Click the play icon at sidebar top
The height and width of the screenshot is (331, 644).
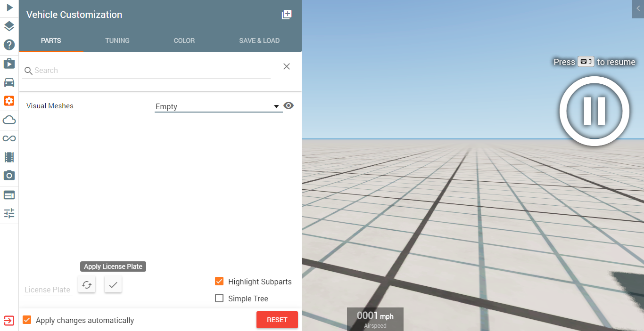9,8
